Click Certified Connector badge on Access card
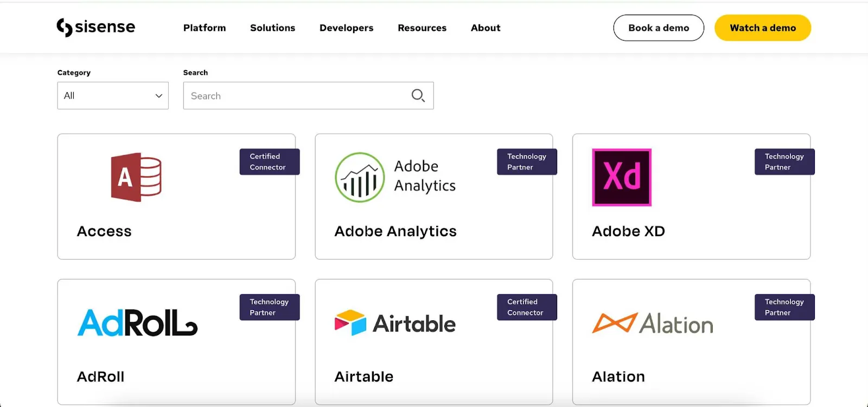868x407 pixels. click(270, 161)
